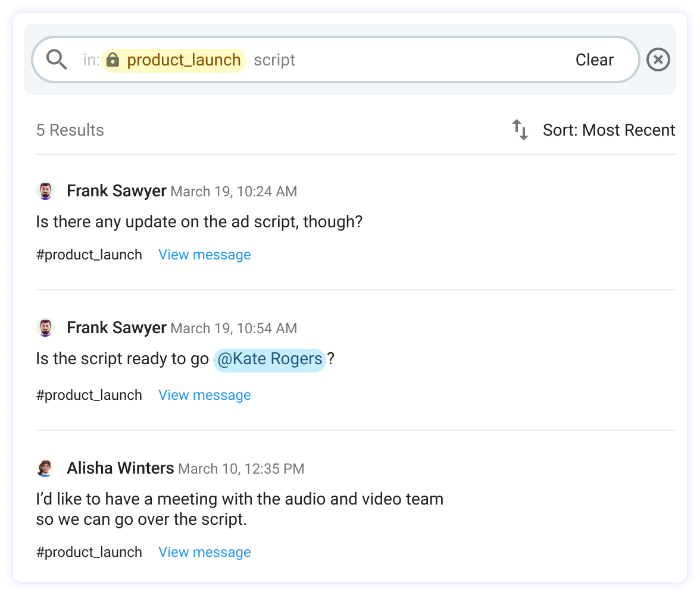The image size is (700, 595).
Task: Click the product_launch channel filter chip
Action: click(x=174, y=60)
